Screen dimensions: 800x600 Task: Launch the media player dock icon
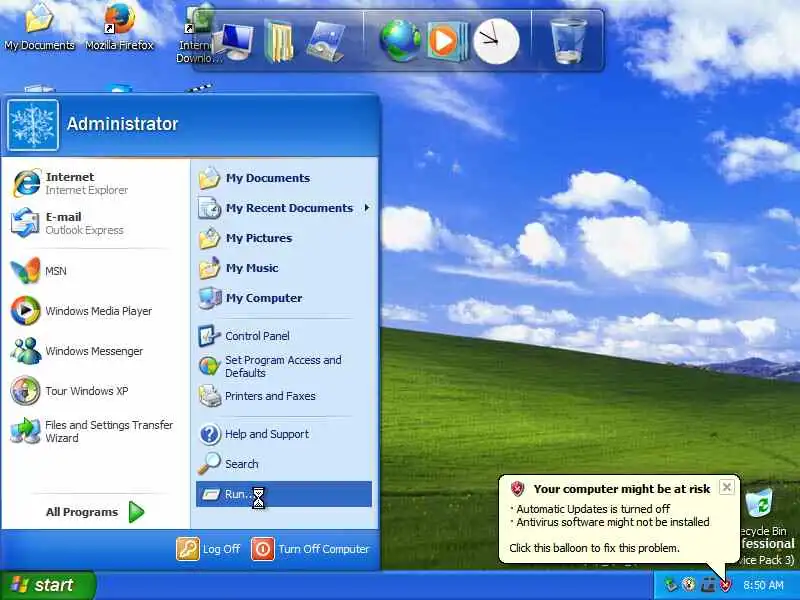(x=446, y=41)
